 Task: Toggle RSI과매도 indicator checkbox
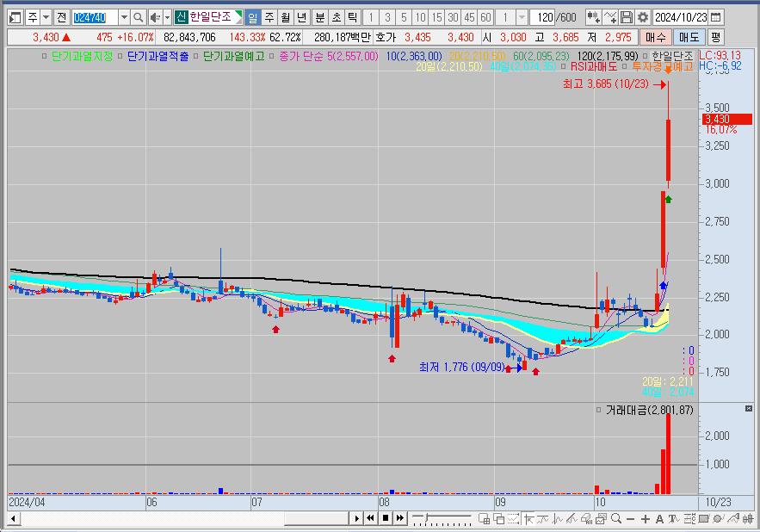(563, 66)
